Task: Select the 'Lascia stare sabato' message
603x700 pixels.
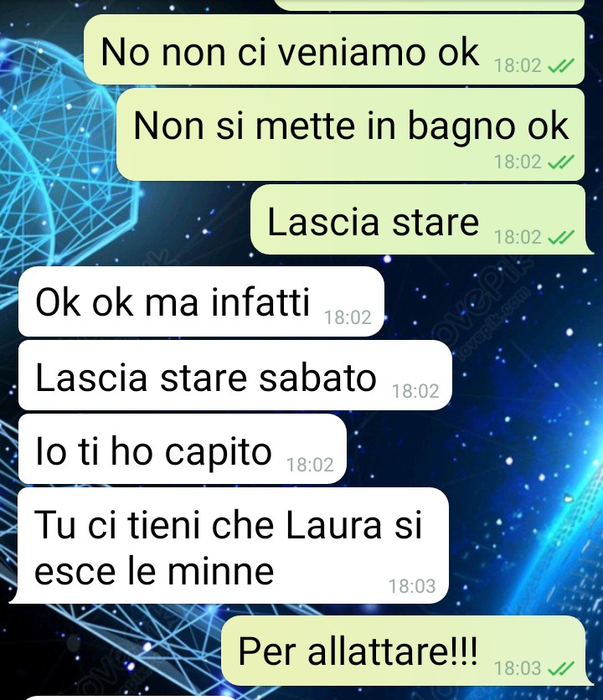Action: (x=235, y=375)
